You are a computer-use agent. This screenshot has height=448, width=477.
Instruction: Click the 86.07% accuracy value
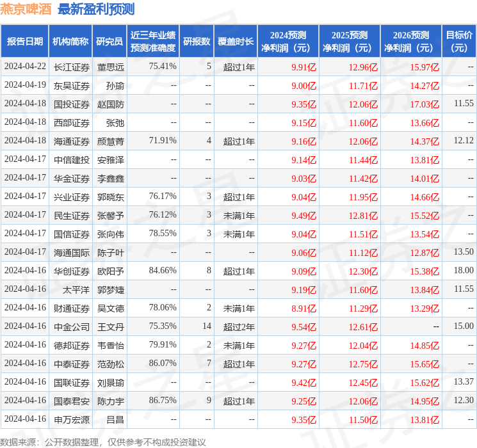pos(163,363)
